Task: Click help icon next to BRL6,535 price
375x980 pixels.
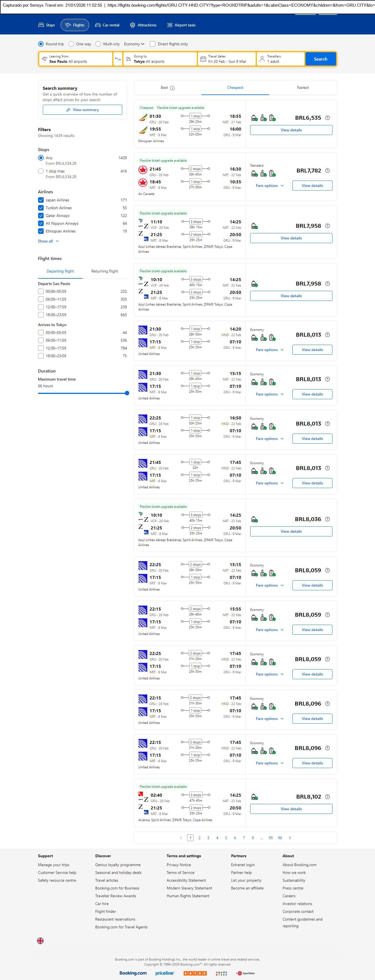Action: click(327, 118)
